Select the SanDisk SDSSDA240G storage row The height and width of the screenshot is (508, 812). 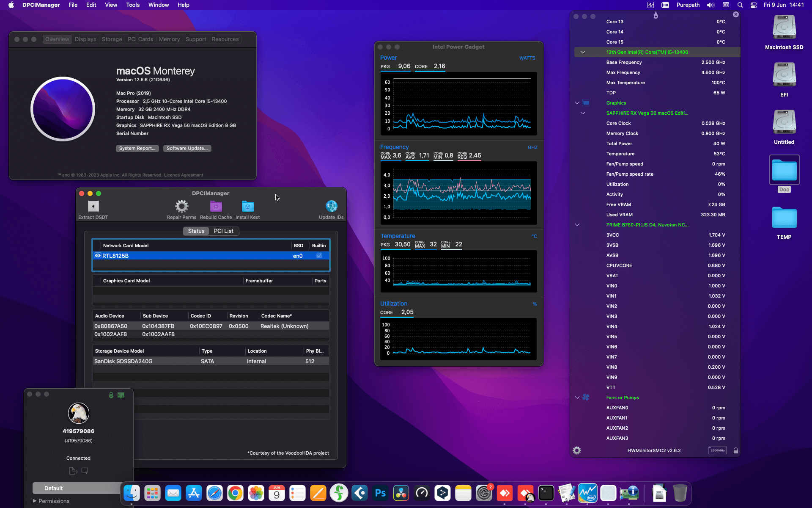coord(211,361)
